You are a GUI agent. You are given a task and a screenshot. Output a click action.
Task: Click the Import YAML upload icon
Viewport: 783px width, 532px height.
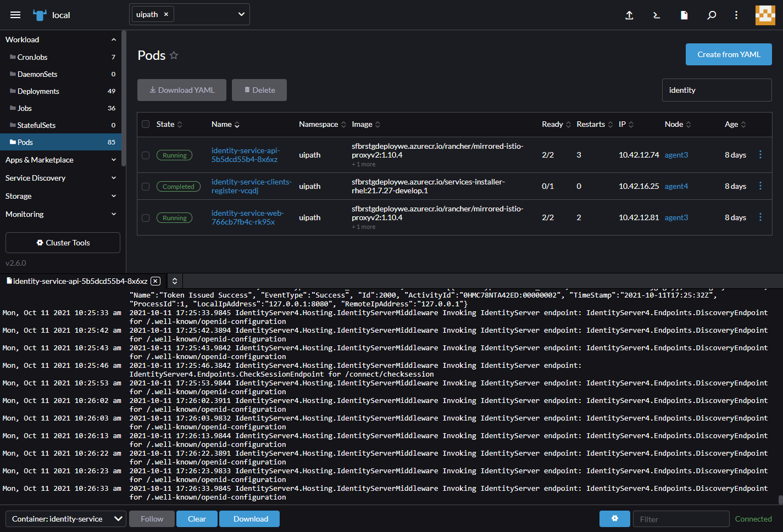630,15
